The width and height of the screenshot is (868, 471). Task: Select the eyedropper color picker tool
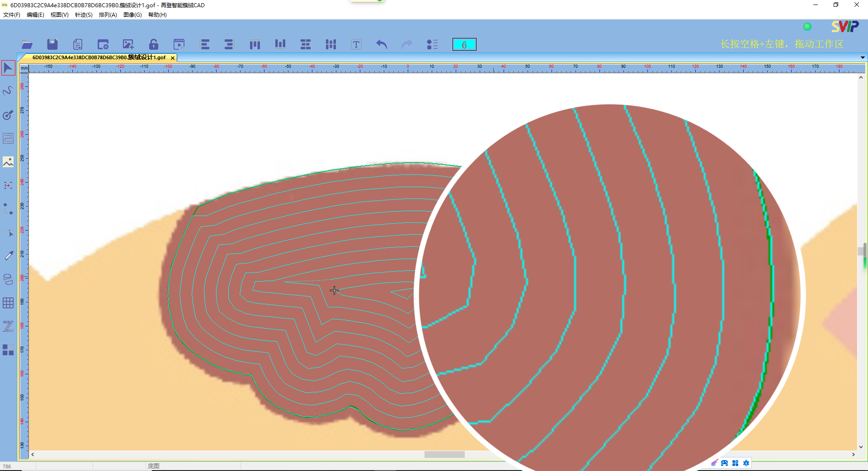(x=8, y=256)
